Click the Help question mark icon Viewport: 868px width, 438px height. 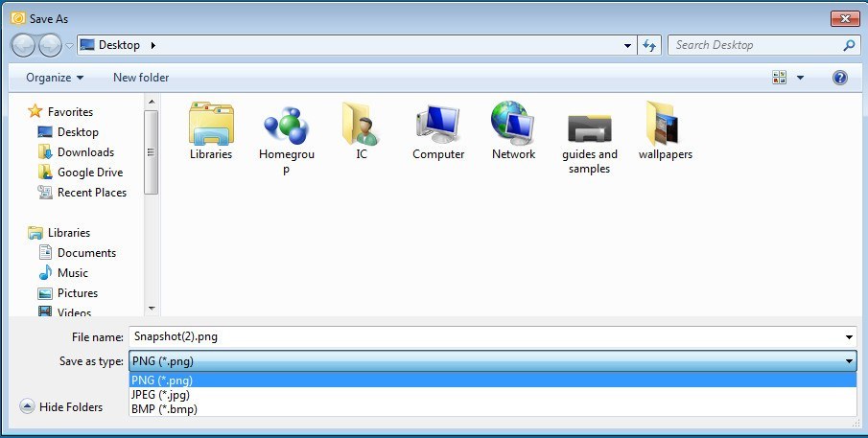[840, 78]
